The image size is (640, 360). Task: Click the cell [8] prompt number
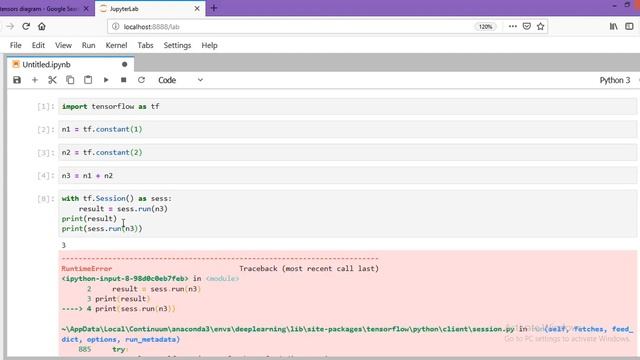coord(45,199)
